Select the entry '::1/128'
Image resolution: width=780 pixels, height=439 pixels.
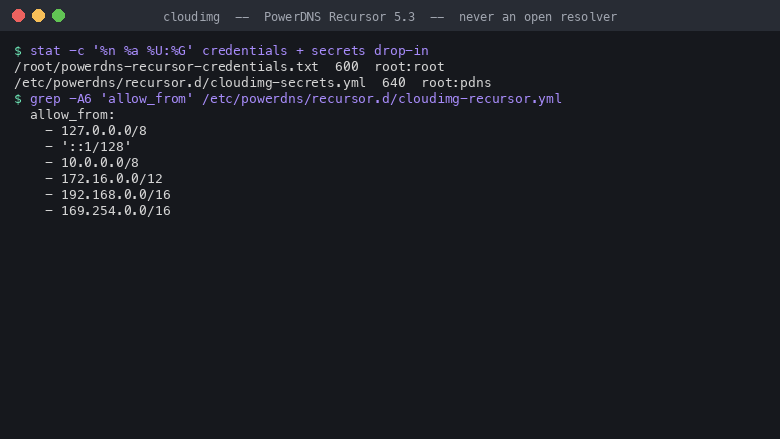[96, 147]
